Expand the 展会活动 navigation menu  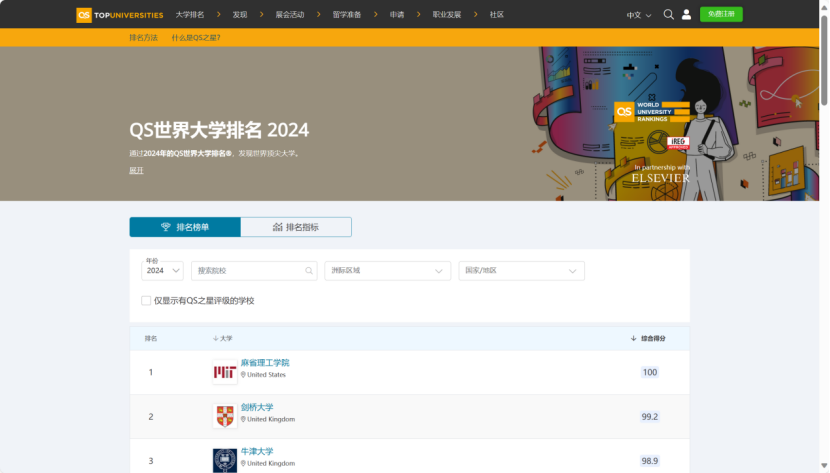tap(290, 15)
